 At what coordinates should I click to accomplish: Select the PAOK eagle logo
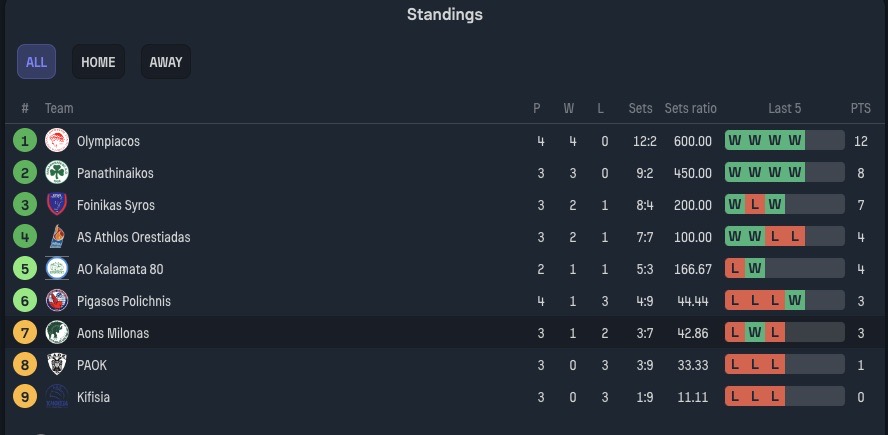[x=57, y=365]
